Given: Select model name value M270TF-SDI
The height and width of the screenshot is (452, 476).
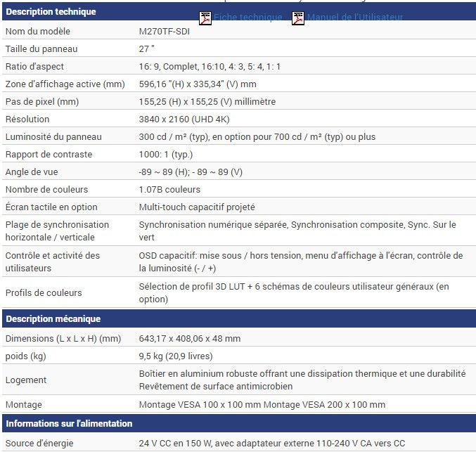Looking at the screenshot, I should [165, 31].
